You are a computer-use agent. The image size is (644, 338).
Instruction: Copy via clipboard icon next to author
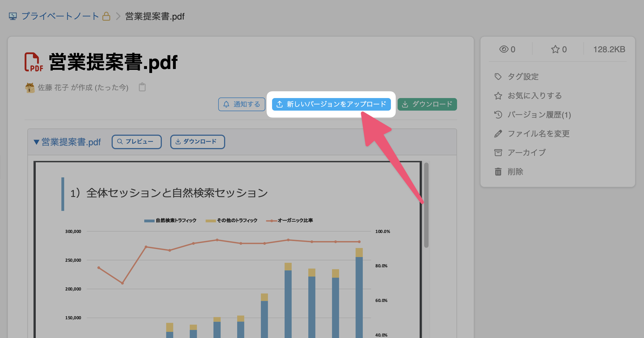[x=142, y=87]
